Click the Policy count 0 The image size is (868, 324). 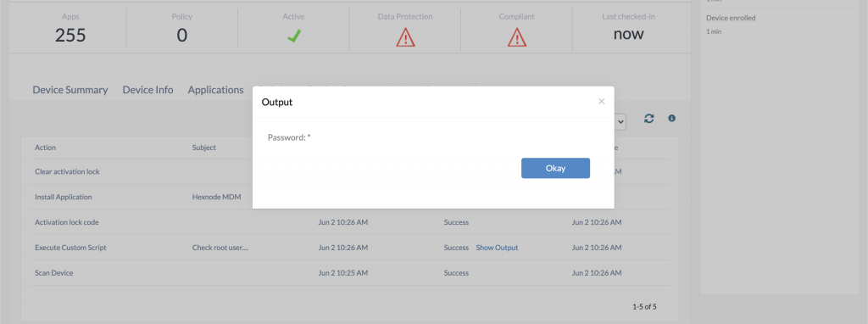pos(182,36)
